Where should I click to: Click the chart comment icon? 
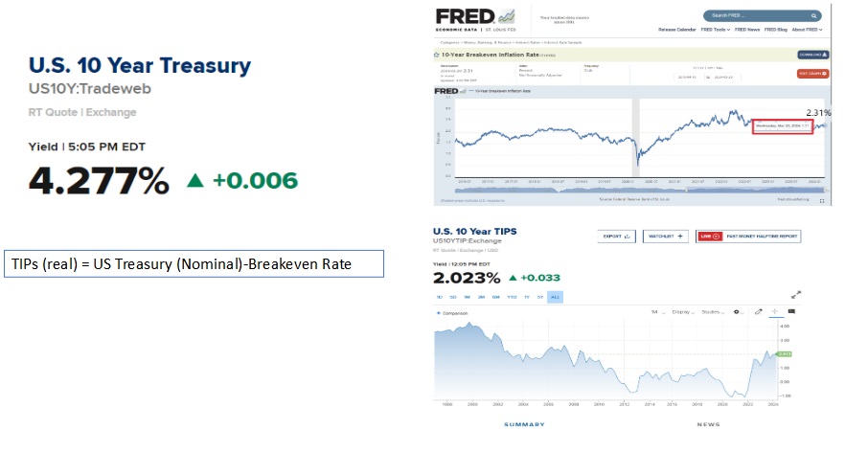pyautogui.click(x=791, y=311)
